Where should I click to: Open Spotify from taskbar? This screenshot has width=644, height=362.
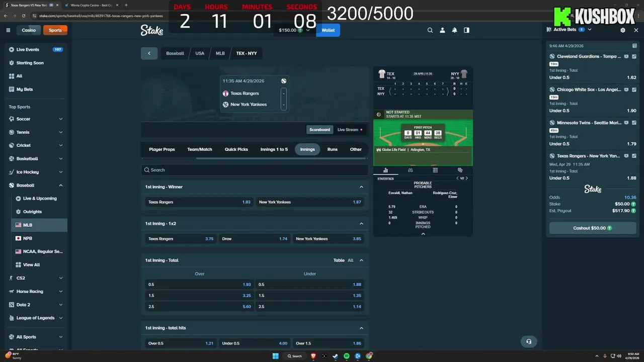[347, 356]
